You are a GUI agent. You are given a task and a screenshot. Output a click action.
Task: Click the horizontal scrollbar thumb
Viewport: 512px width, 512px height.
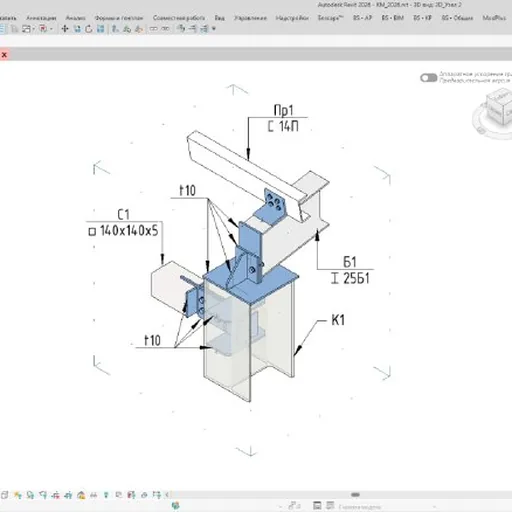point(355,495)
